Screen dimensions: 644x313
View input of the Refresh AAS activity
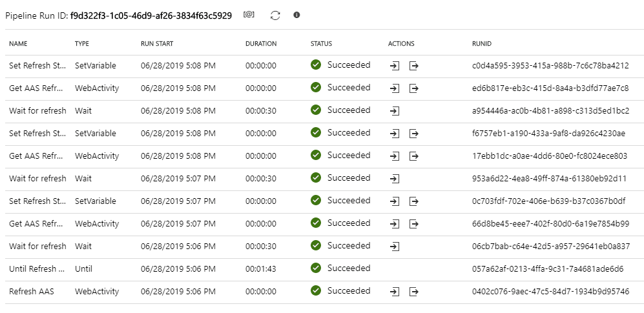(395, 292)
